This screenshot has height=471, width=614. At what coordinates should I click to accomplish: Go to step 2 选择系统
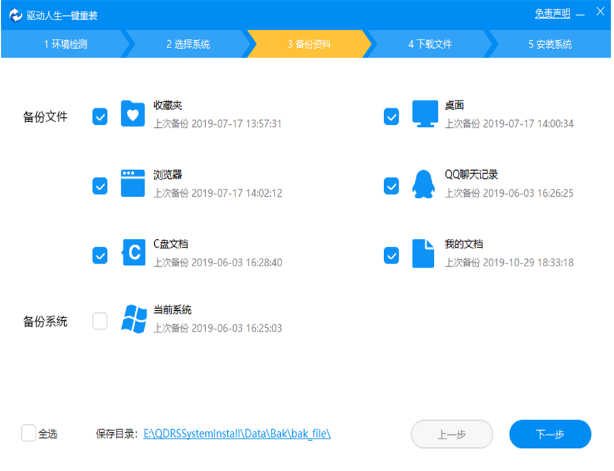[187, 45]
